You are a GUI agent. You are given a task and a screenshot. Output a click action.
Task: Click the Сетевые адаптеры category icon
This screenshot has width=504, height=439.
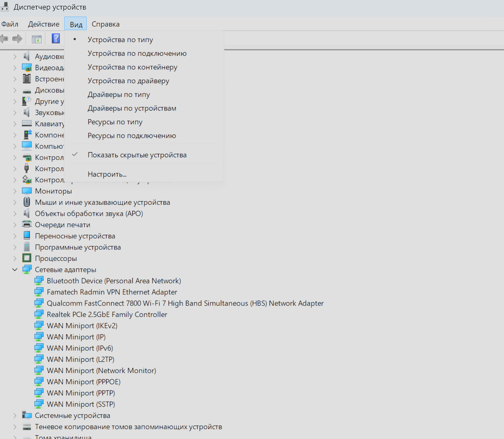coord(27,270)
